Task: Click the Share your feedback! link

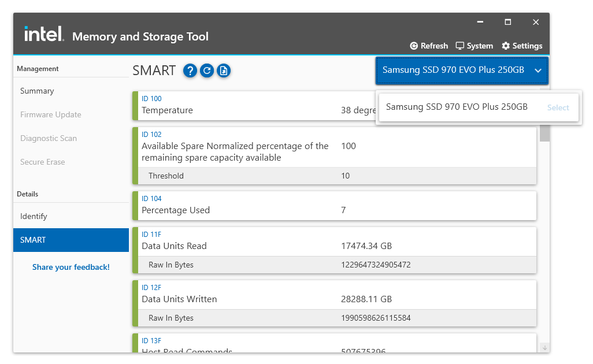Action: [x=71, y=268]
